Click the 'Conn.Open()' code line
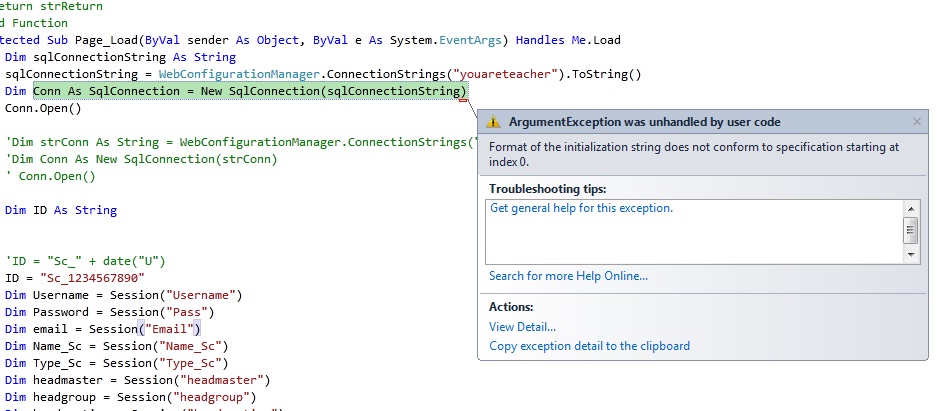The height and width of the screenshot is (411, 937). coord(43,108)
